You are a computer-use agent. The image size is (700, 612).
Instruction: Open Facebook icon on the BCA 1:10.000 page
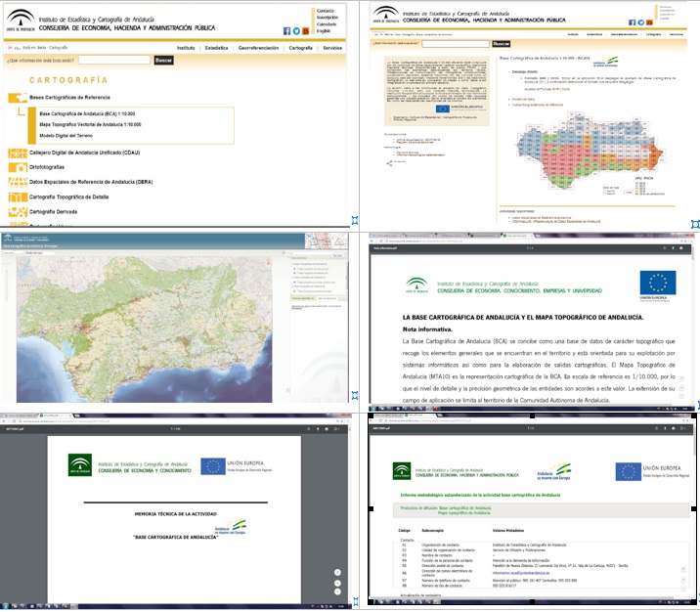(633, 22)
